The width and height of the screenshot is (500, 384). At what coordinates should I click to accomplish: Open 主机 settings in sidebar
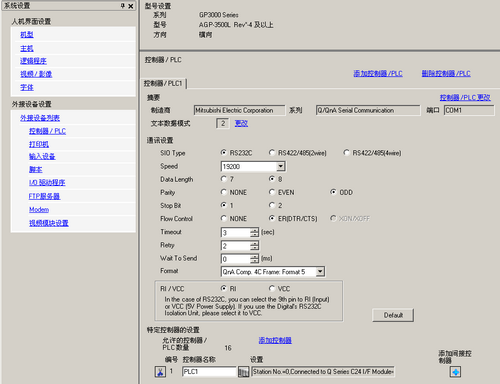coord(27,48)
